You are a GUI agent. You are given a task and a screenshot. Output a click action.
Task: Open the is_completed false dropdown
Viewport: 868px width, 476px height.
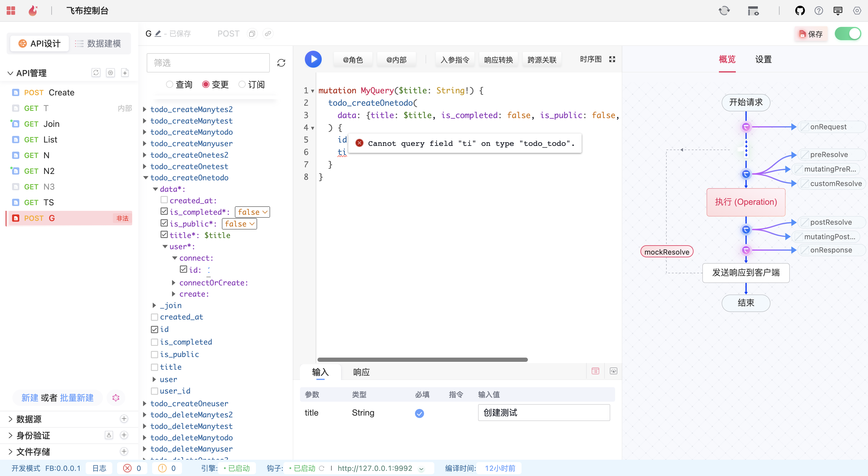click(252, 212)
